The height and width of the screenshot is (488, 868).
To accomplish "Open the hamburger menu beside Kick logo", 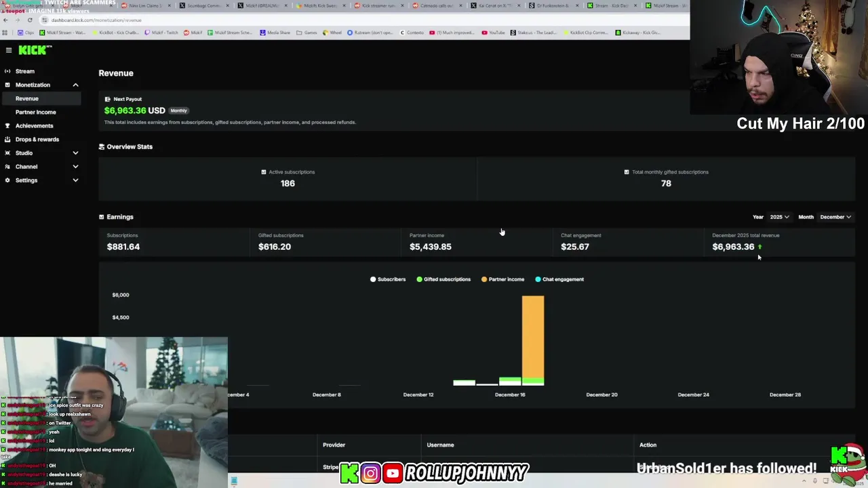I will pos(9,50).
